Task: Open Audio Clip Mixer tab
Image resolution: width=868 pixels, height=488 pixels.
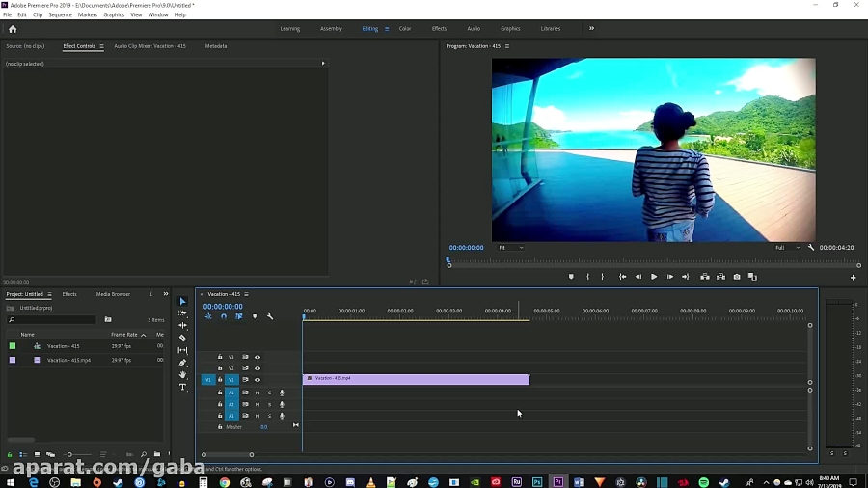Action: point(149,46)
